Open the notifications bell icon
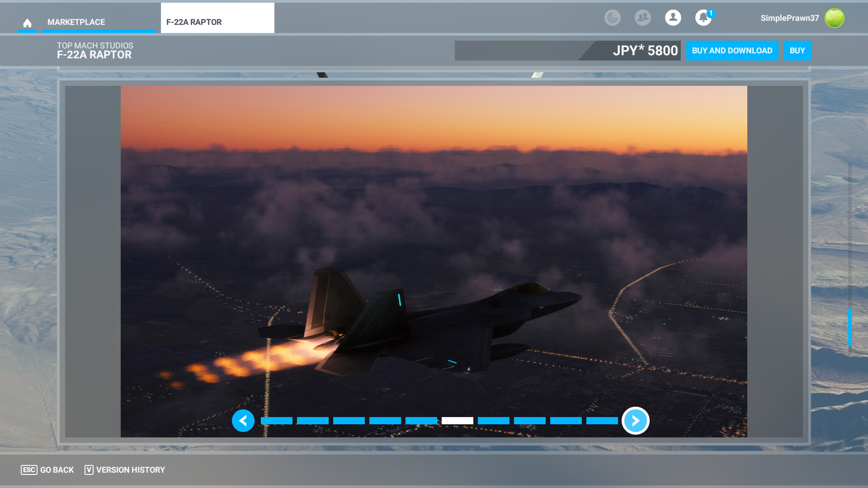Viewport: 868px width, 488px height. (703, 18)
